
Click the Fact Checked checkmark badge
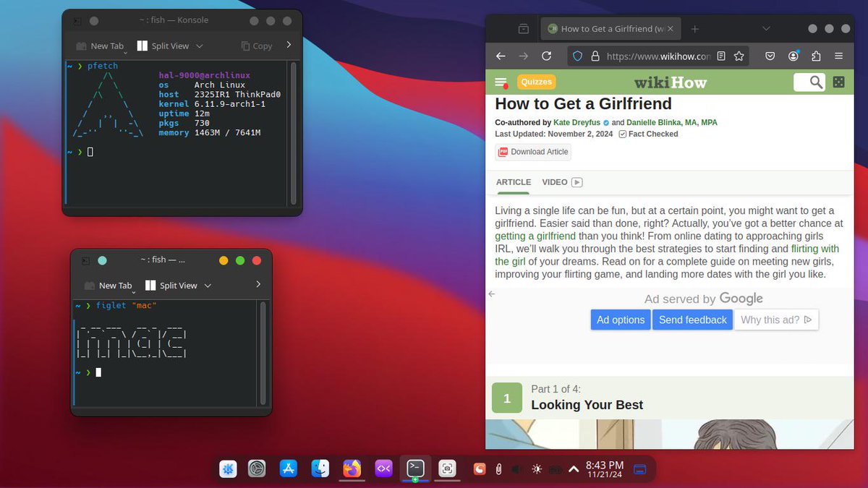pyautogui.click(x=623, y=134)
